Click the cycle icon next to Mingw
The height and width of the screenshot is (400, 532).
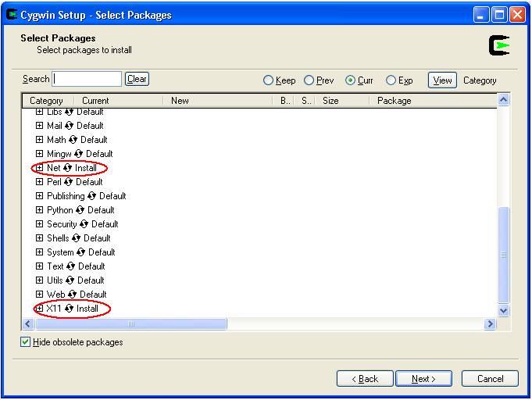pyautogui.click(x=78, y=154)
